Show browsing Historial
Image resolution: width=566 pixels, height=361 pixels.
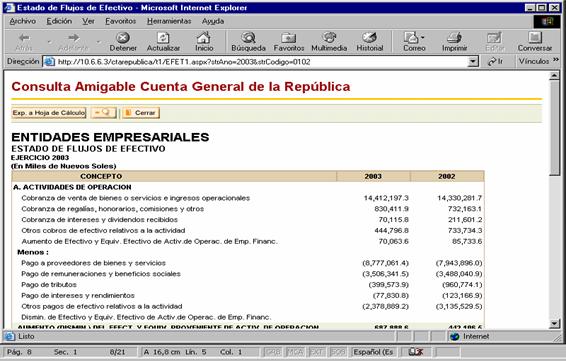pos(370,42)
